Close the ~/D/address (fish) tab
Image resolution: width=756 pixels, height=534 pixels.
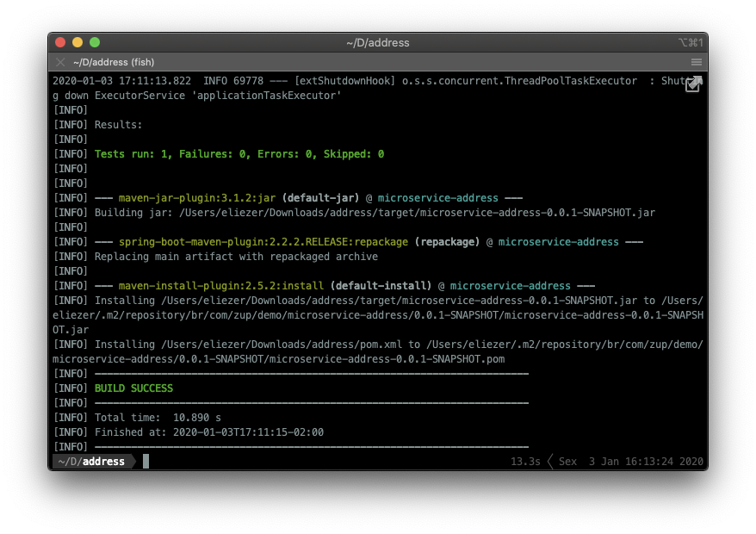tap(60, 62)
